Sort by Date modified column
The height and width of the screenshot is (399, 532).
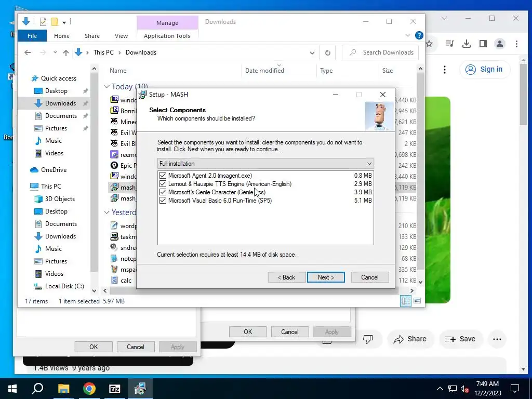pos(264,71)
